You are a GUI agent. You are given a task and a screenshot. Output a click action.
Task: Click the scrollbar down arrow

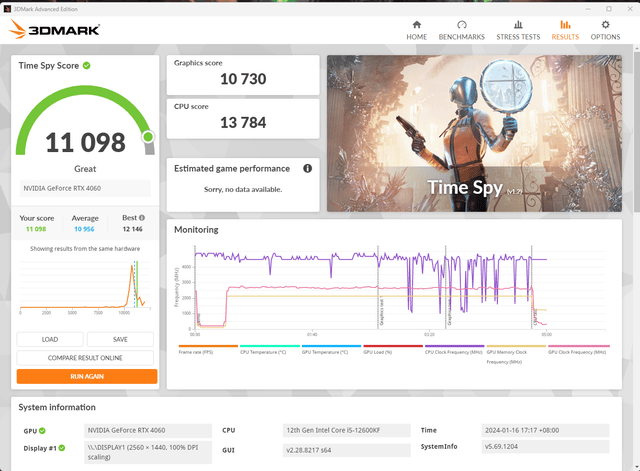coord(636,467)
